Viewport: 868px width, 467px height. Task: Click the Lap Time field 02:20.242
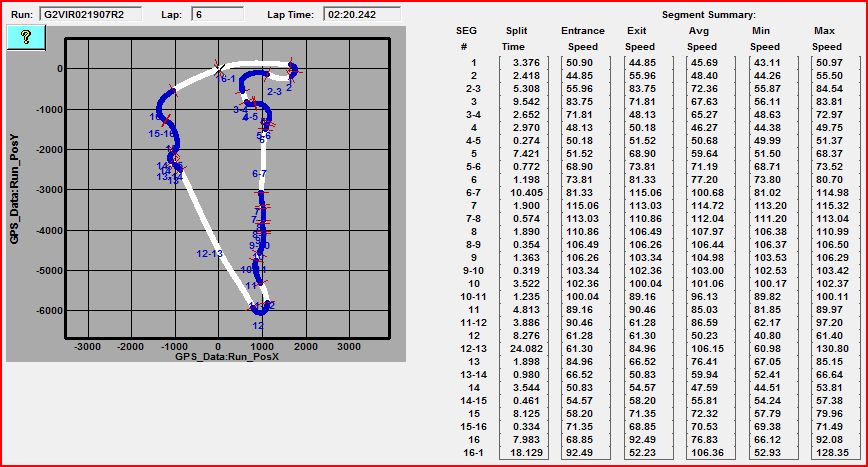tap(362, 14)
